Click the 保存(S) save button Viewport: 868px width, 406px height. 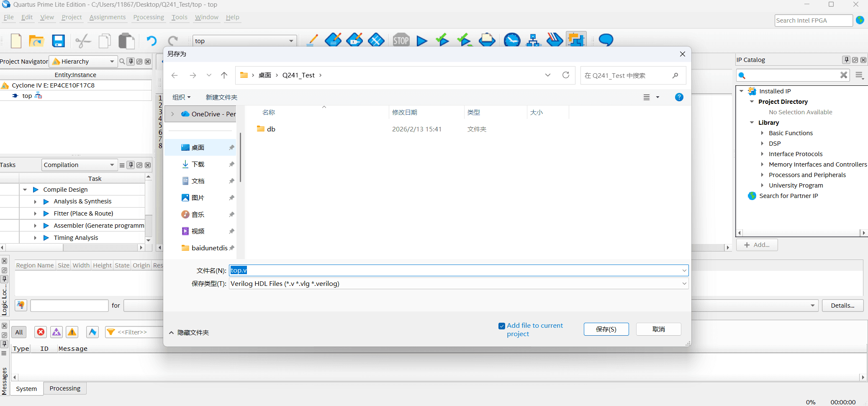[x=606, y=329]
